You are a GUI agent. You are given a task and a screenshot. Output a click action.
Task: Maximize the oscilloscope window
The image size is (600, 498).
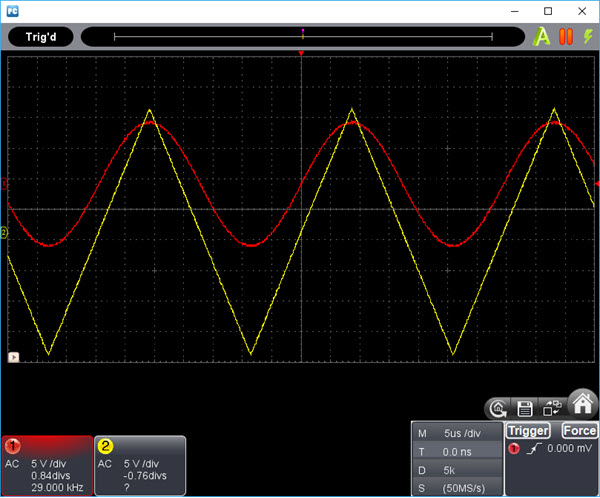pyautogui.click(x=548, y=11)
